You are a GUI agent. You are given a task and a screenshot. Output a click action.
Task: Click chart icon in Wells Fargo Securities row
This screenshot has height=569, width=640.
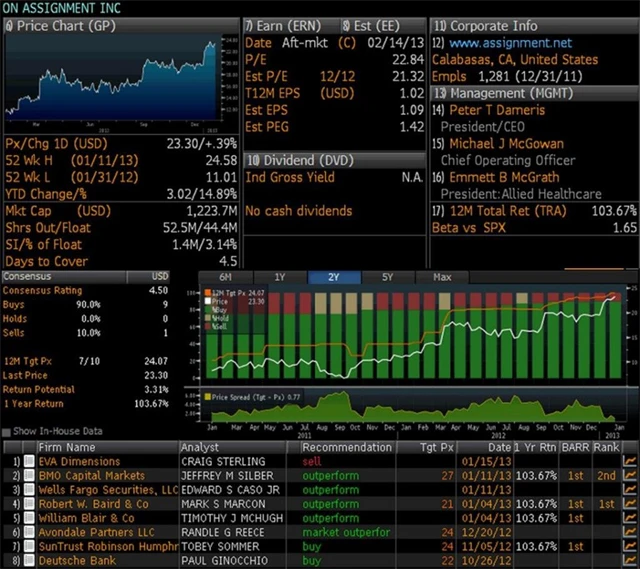pyautogui.click(x=630, y=490)
